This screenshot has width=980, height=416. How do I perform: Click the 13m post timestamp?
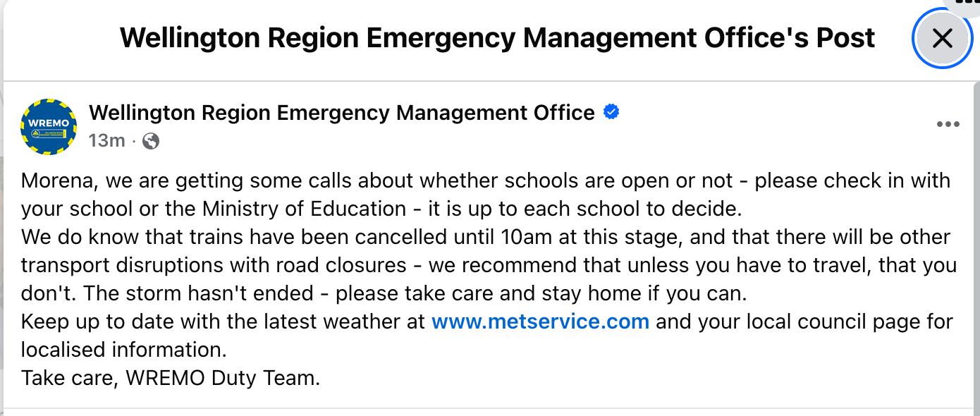click(106, 141)
